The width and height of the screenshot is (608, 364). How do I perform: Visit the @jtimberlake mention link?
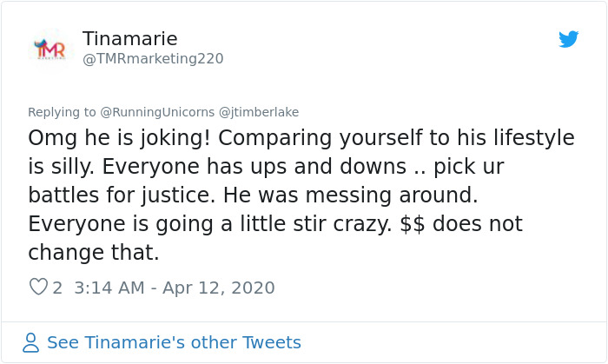click(259, 112)
